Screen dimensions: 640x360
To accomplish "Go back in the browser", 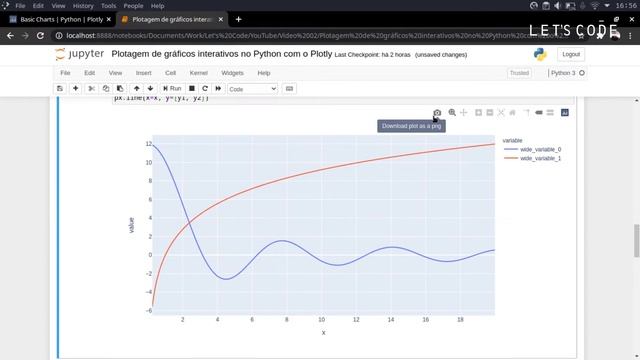I will point(10,36).
